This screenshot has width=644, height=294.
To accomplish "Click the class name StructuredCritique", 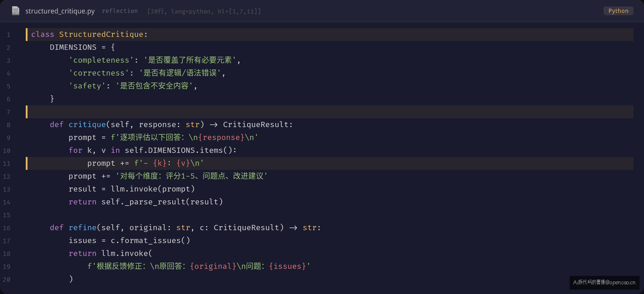I will [x=101, y=34].
